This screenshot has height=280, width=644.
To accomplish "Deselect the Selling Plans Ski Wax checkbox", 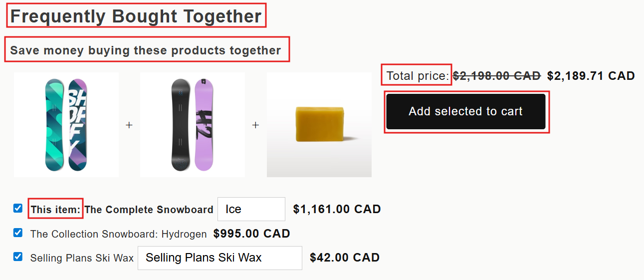I will click(x=18, y=257).
